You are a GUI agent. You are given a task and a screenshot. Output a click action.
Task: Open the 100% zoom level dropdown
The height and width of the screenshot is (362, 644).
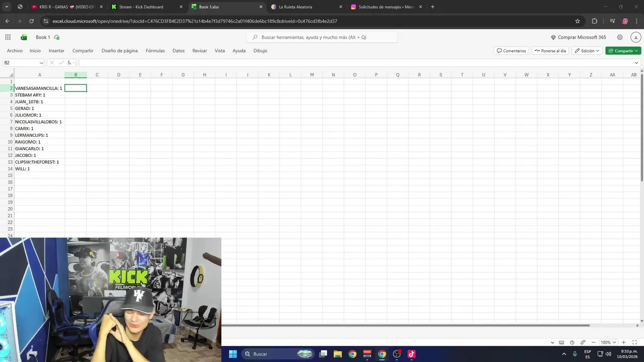[608, 342]
